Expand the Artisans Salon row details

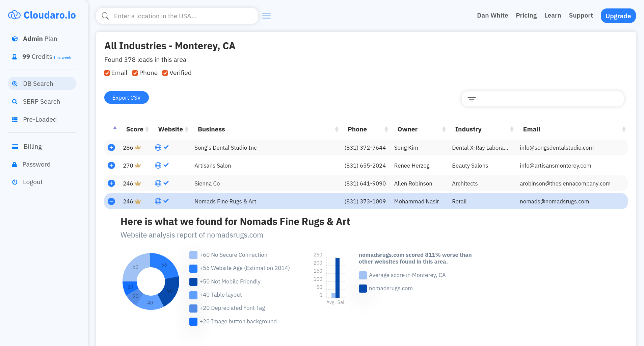(111, 165)
